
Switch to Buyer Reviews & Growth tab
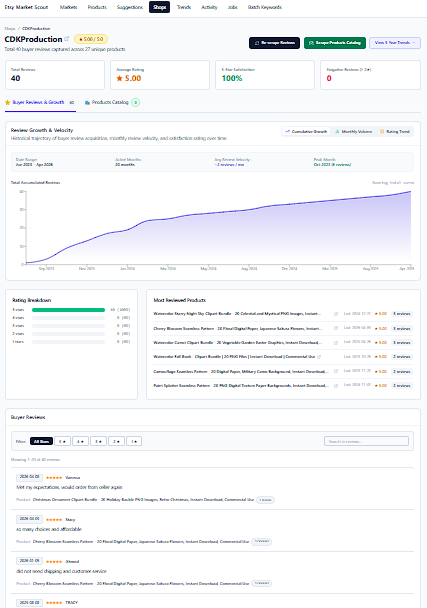pyautogui.click(x=40, y=102)
